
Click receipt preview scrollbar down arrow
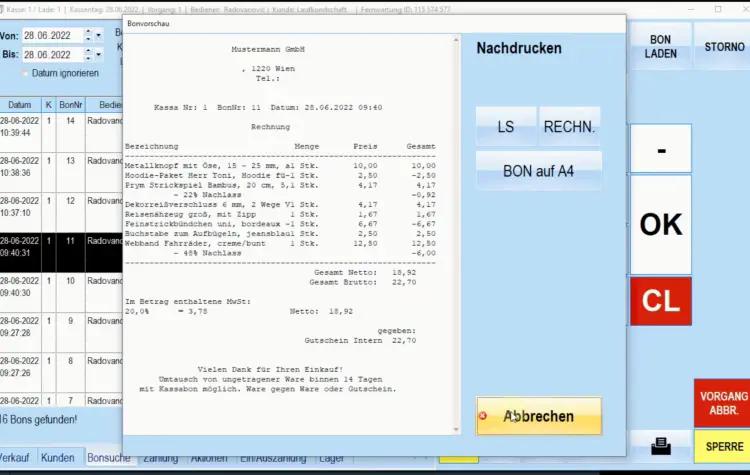456,430
